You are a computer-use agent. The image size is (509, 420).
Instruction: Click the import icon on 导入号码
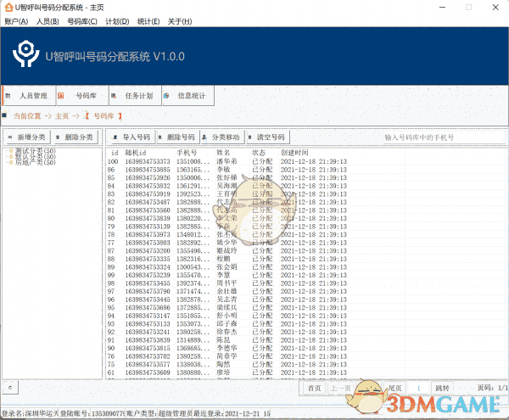115,137
